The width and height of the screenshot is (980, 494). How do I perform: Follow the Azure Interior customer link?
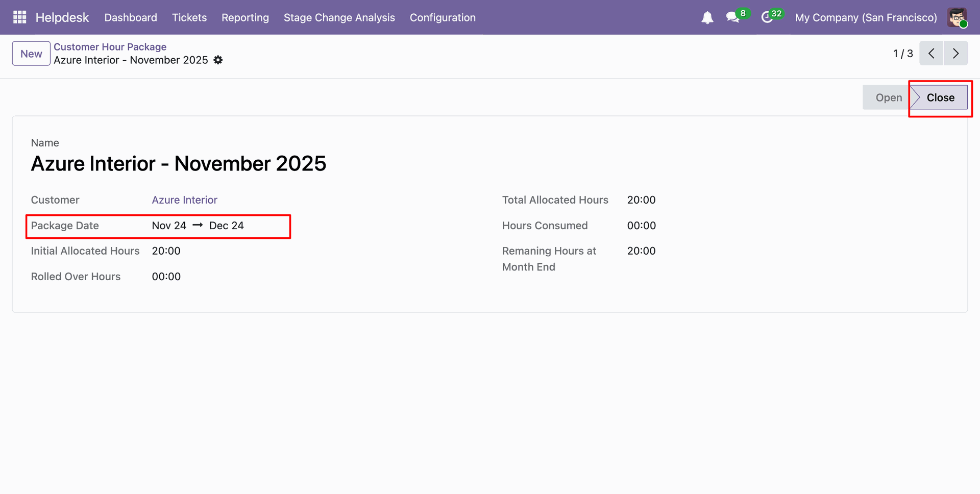click(x=185, y=200)
